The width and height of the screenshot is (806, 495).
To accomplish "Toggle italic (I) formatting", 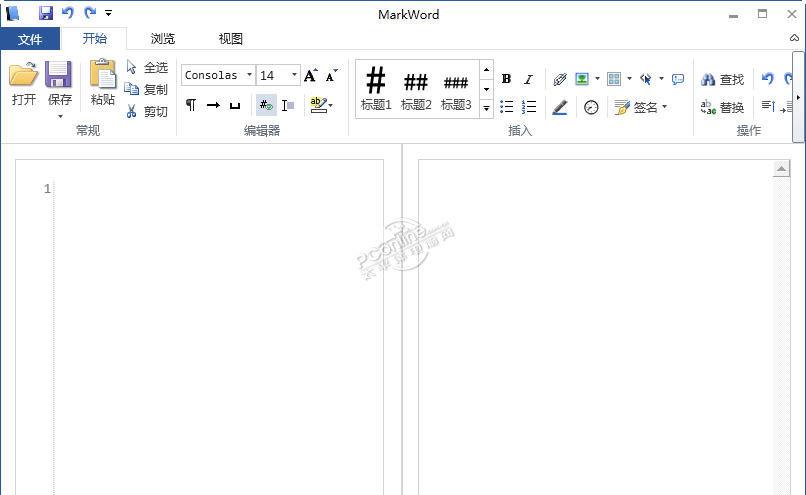I will pos(528,79).
